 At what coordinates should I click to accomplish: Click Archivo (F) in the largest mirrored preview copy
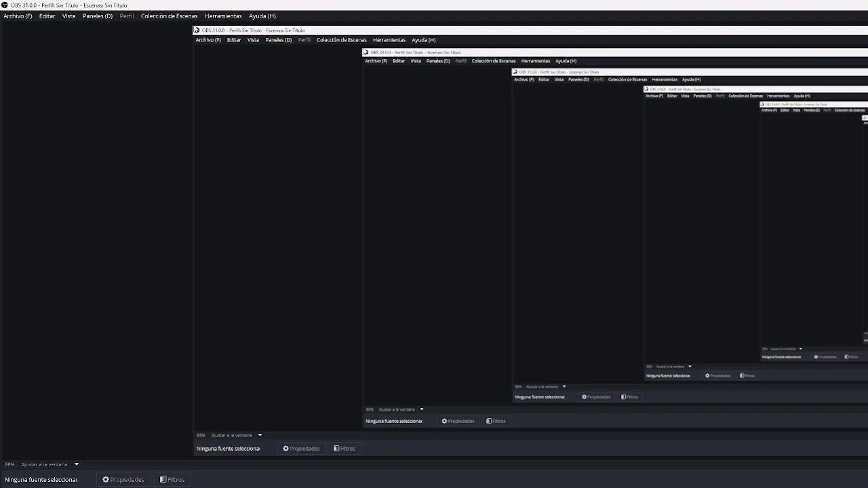(208, 40)
